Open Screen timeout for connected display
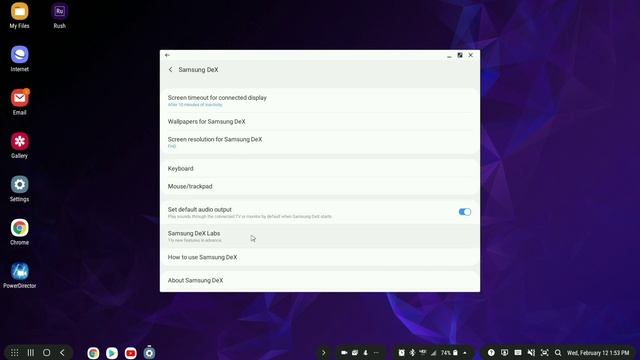Screen dimensions: 640x360 pos(320,100)
